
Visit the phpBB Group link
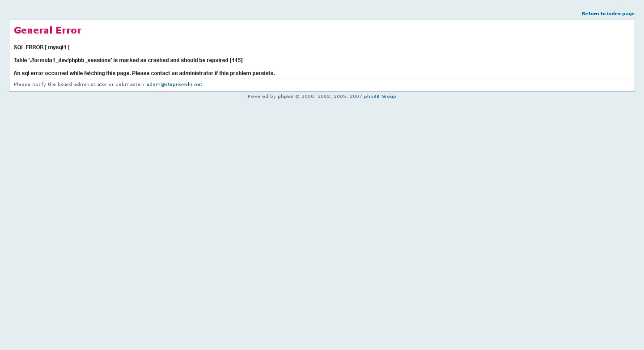(x=380, y=97)
